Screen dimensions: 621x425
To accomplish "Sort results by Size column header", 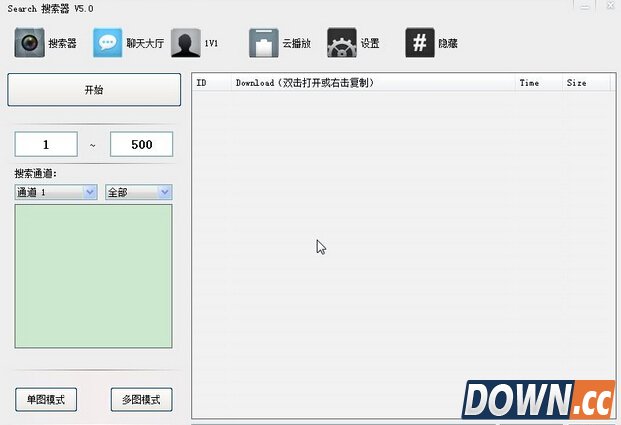I will [586, 83].
